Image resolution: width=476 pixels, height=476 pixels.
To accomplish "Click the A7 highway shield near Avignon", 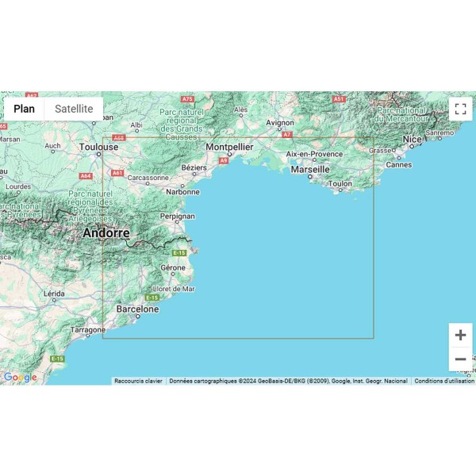I will tap(287, 135).
